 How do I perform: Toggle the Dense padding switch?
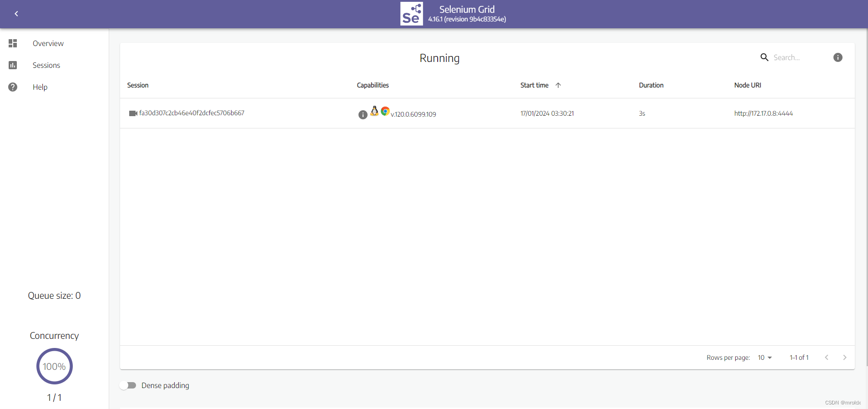128,385
